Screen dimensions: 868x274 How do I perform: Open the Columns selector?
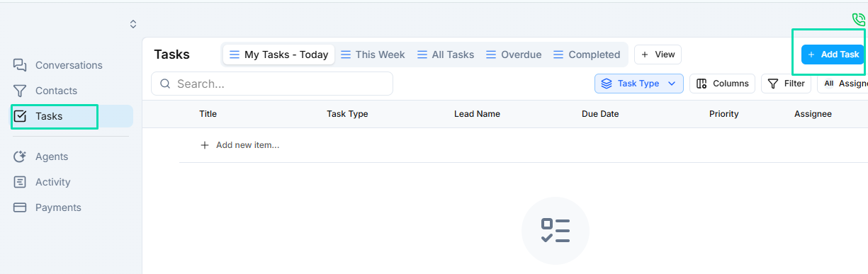722,84
